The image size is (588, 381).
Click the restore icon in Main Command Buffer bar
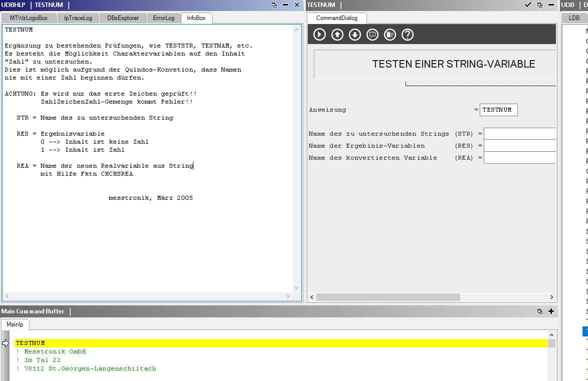[x=539, y=311]
